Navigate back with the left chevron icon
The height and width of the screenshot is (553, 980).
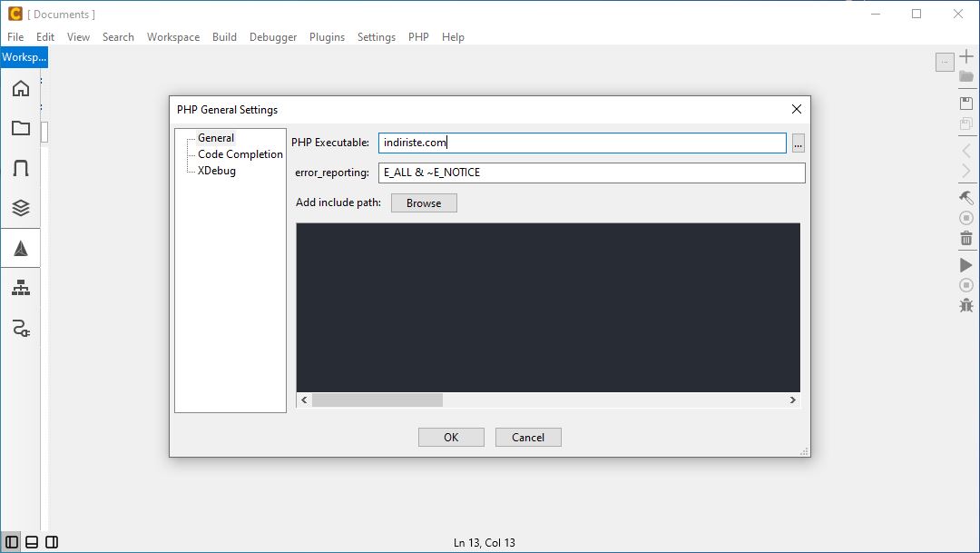click(x=966, y=151)
